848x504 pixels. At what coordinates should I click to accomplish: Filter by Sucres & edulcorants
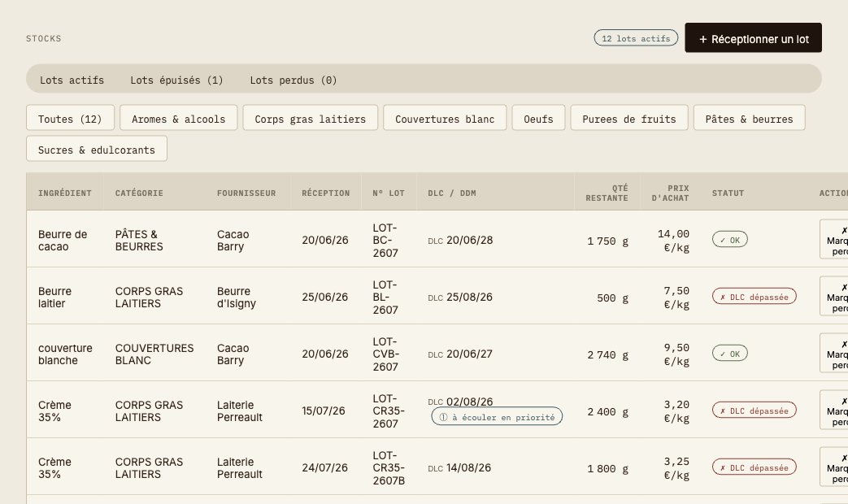click(x=97, y=149)
